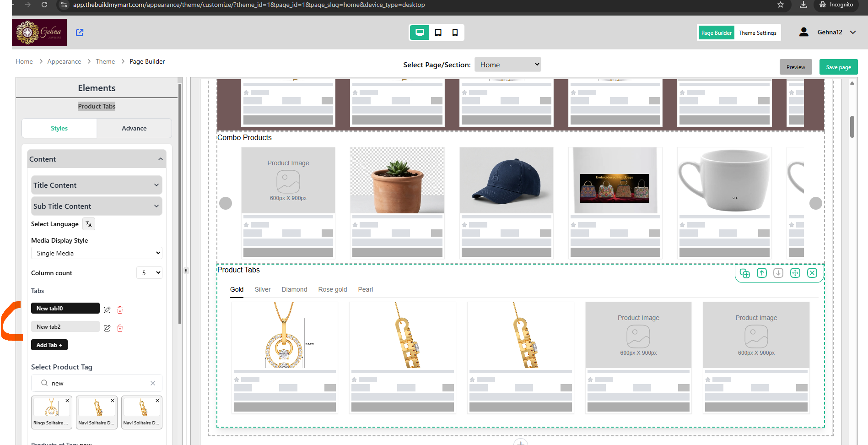Click the Product Tabs element label

(x=97, y=106)
